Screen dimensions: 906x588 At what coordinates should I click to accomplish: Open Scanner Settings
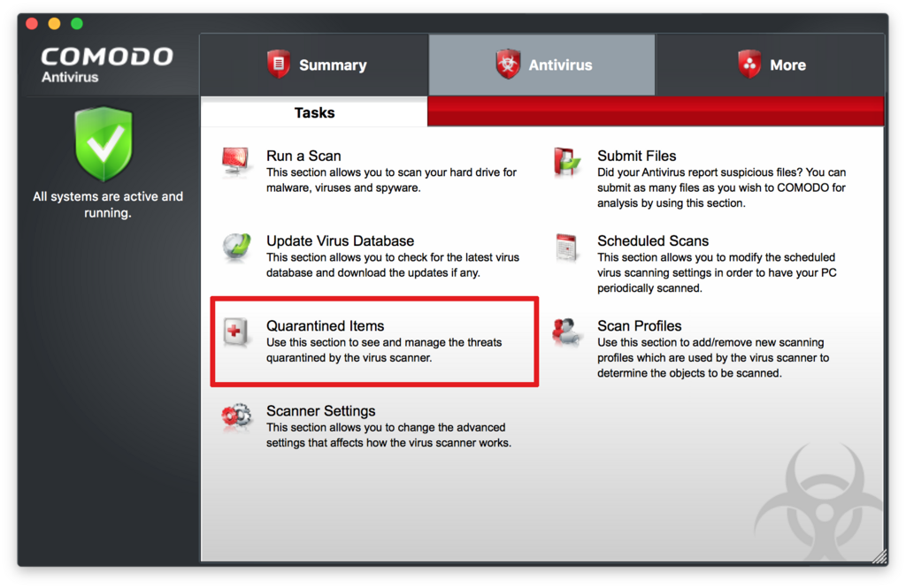(320, 410)
